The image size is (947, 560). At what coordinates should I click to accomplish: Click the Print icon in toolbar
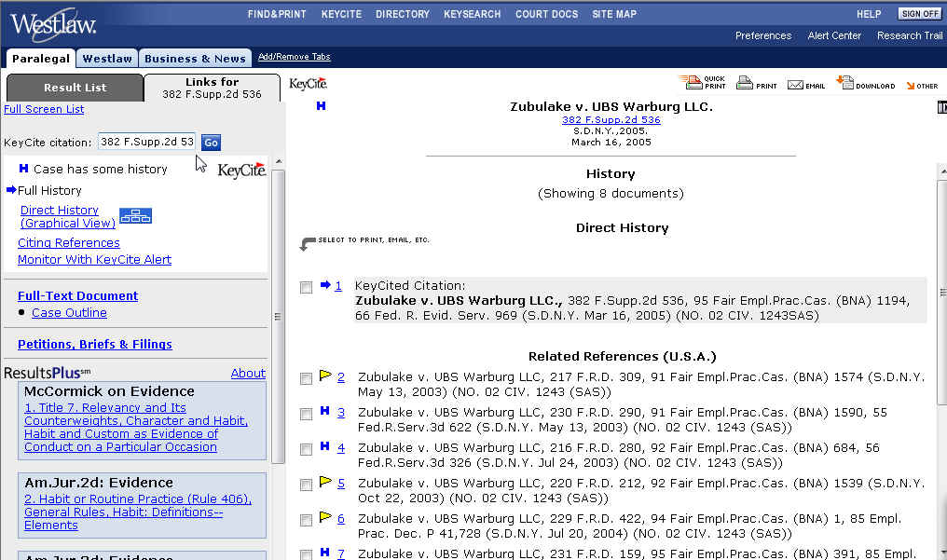[x=745, y=83]
